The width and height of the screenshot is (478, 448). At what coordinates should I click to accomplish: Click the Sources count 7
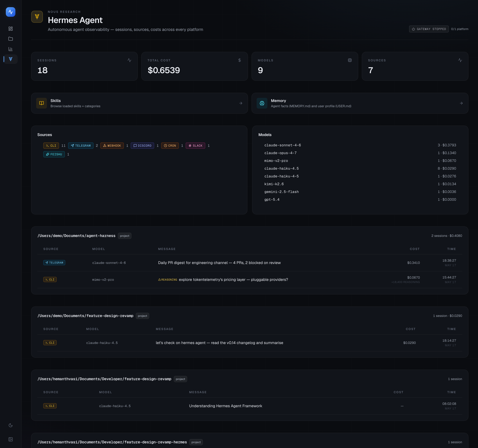coord(370,70)
